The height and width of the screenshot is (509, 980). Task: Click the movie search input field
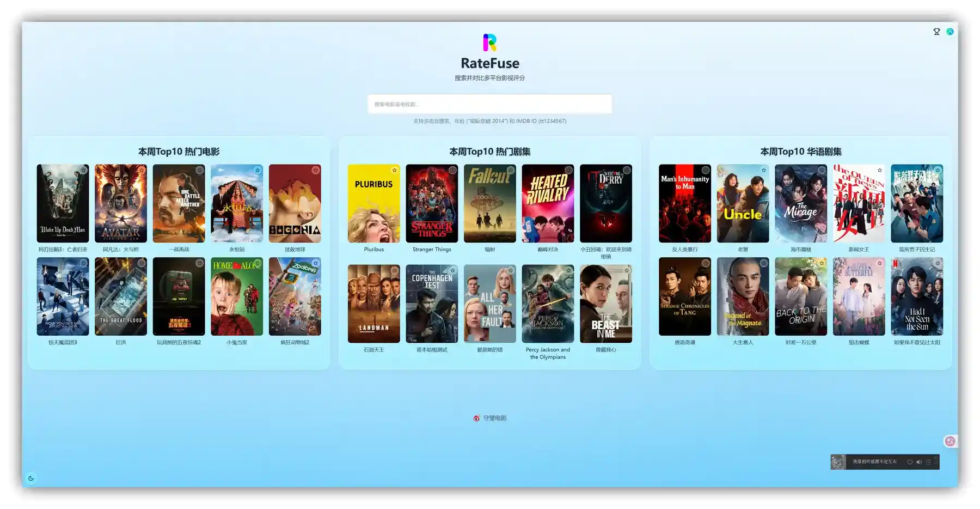click(x=489, y=104)
